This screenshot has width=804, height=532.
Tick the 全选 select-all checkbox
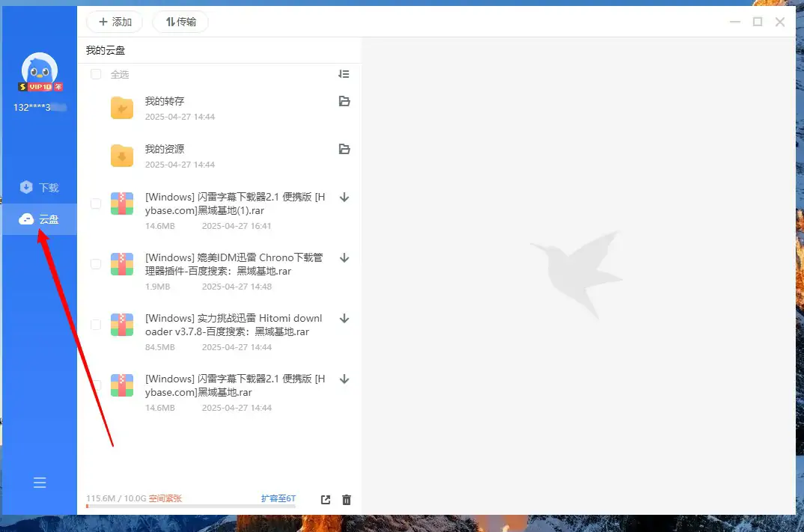(x=96, y=74)
